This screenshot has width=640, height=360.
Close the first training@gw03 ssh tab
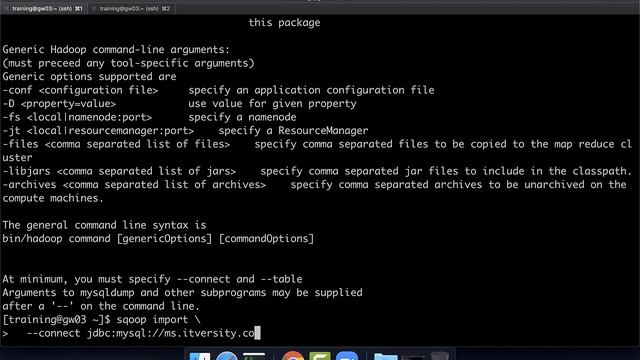point(7,9)
